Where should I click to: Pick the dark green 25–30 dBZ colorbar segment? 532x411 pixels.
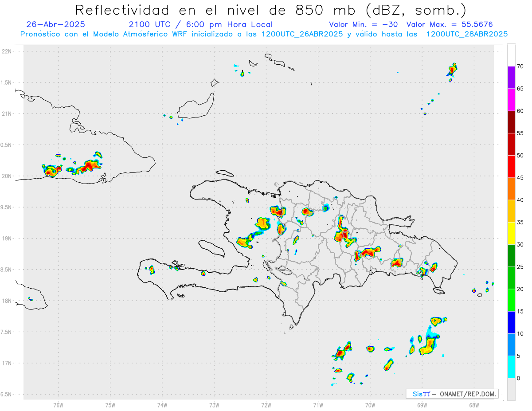pyautogui.click(x=511, y=255)
